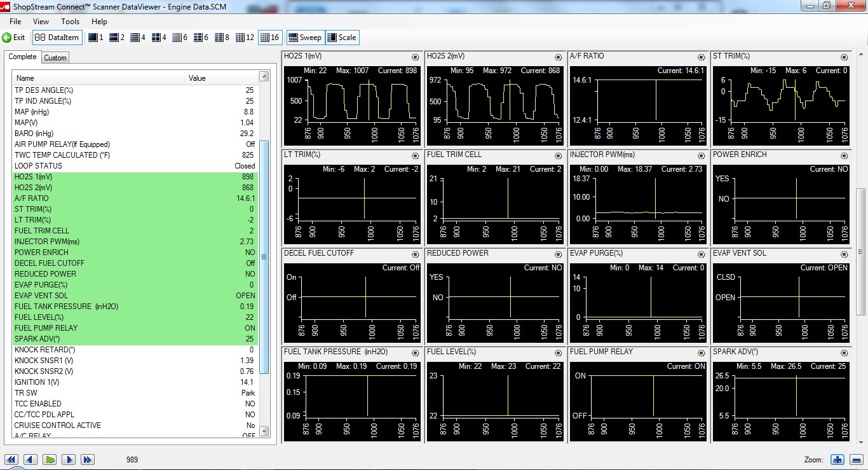Enable Sweep mode
The height and width of the screenshot is (470, 868).
[x=306, y=38]
